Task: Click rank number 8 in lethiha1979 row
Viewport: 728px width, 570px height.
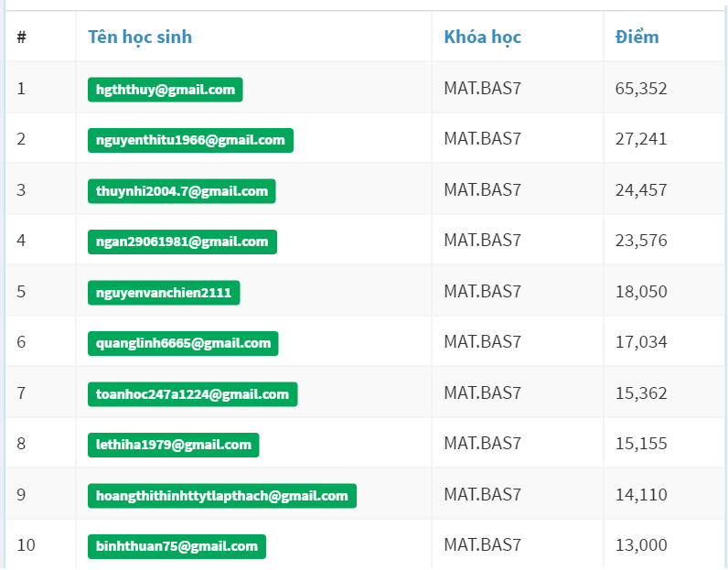Action: click(x=21, y=443)
